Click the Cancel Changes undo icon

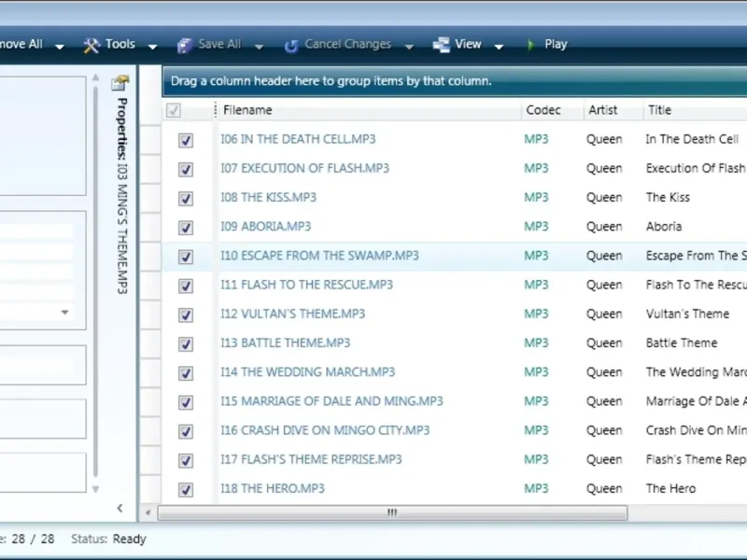pos(291,46)
